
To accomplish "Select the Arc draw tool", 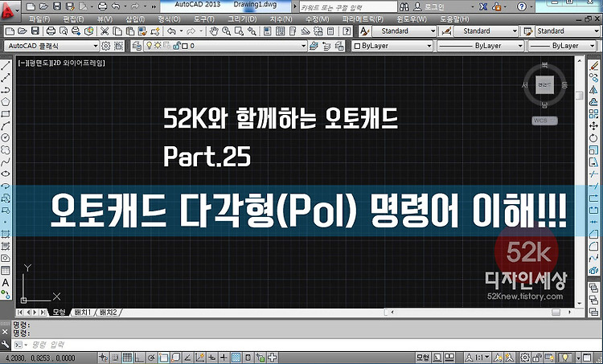I will 6,125.
